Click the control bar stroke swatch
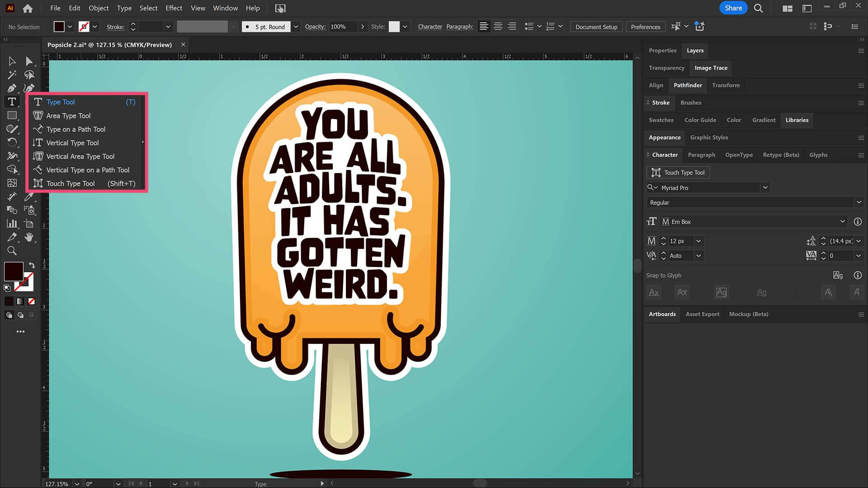 [x=84, y=27]
